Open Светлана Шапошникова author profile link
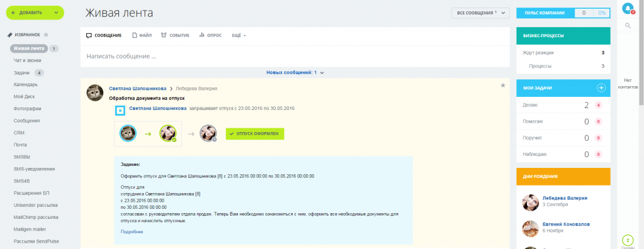 tap(138, 88)
